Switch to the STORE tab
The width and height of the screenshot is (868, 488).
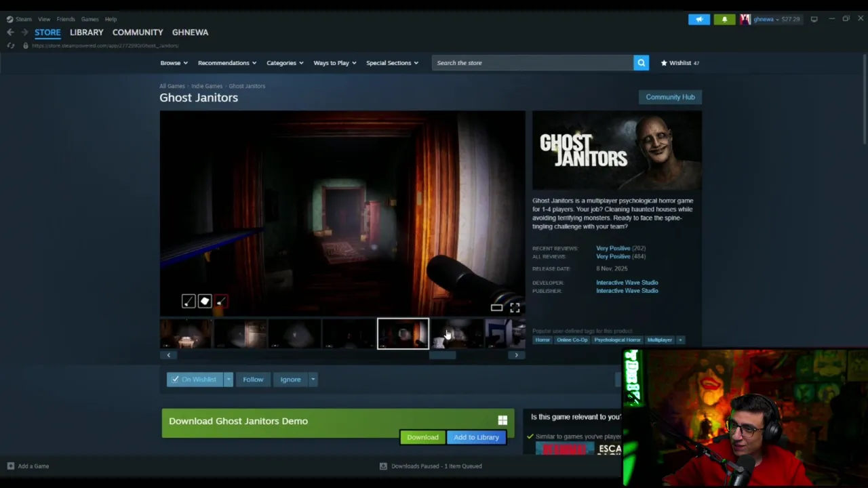click(x=47, y=32)
